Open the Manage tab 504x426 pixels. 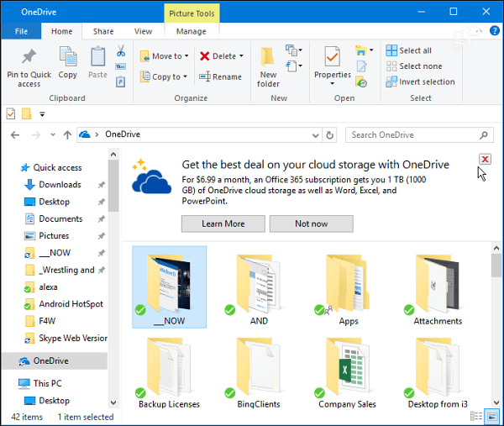(x=192, y=31)
